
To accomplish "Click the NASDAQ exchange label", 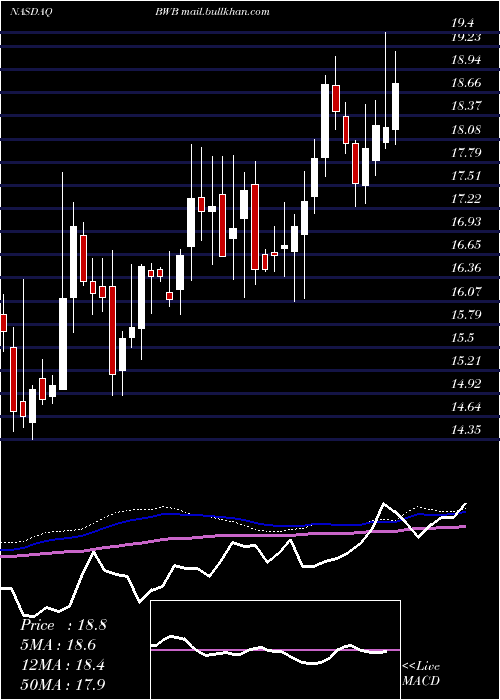I will click(x=31, y=12).
